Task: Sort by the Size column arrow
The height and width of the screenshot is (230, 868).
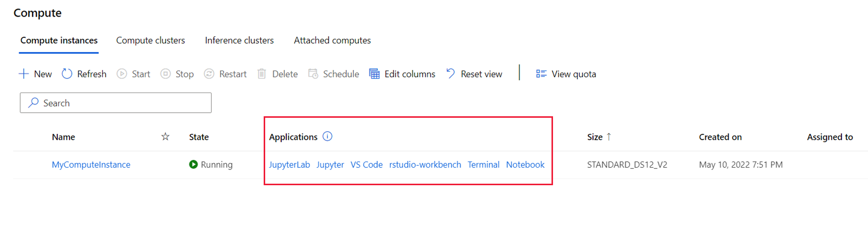Action: 609,136
